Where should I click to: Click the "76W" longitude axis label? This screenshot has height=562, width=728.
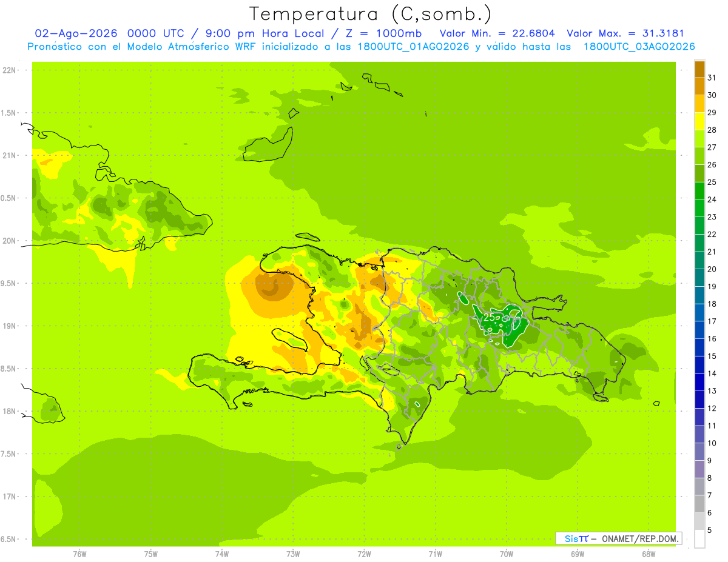tap(79, 554)
